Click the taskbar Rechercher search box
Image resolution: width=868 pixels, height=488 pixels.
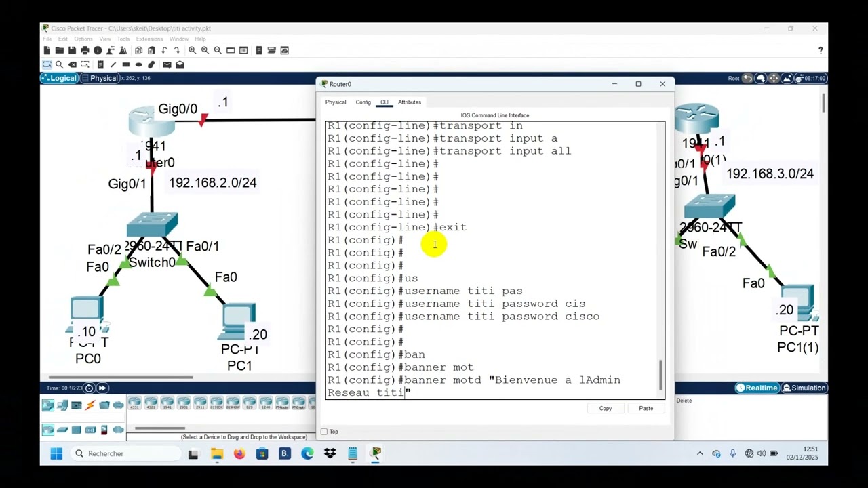click(124, 453)
